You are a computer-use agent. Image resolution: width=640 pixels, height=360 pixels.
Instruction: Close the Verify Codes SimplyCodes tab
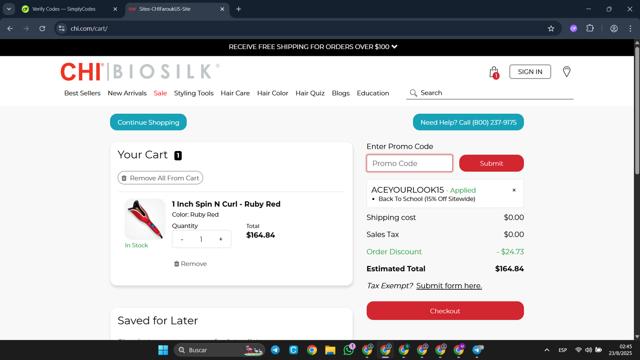[x=115, y=9]
